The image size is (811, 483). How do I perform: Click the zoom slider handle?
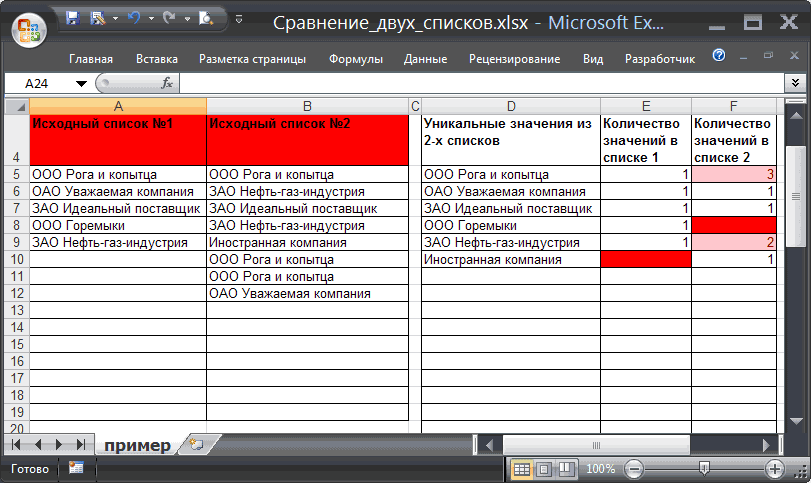704,468
